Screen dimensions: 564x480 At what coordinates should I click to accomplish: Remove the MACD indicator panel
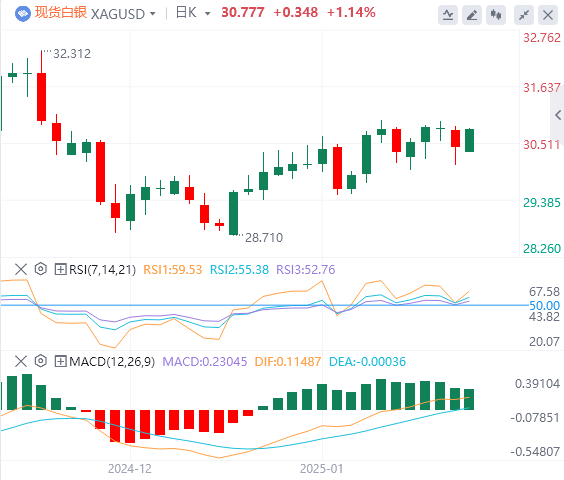[x=21, y=361]
